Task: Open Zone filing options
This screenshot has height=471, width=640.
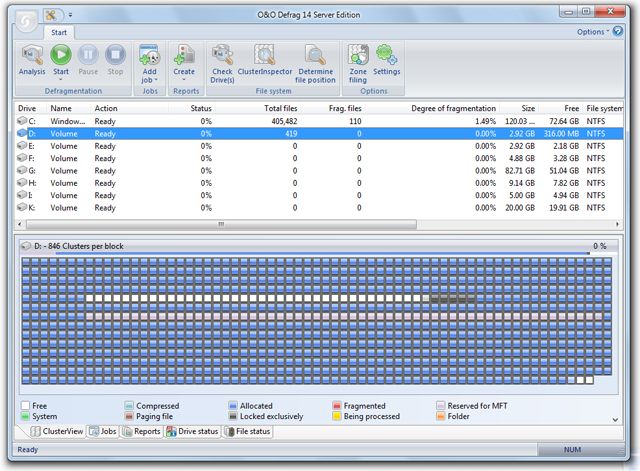Action: tap(358, 64)
